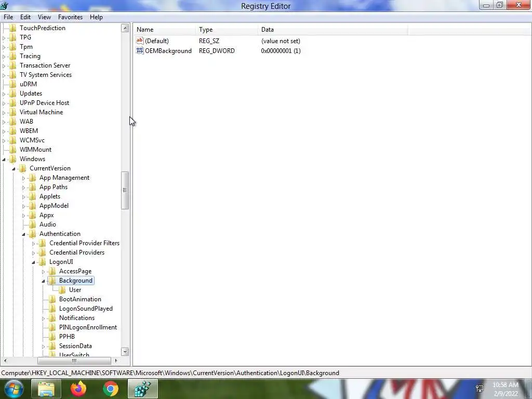Click the uDRM folder icon
The height and width of the screenshot is (399, 532).
click(x=13, y=84)
